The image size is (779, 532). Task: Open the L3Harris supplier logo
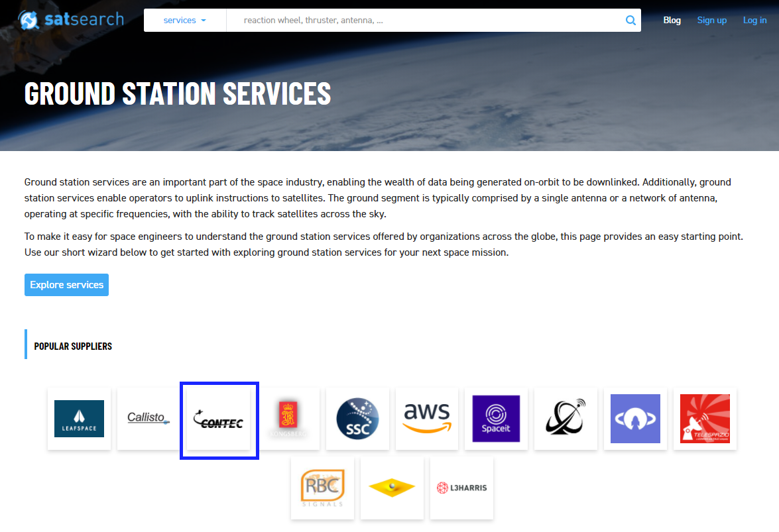click(x=461, y=488)
